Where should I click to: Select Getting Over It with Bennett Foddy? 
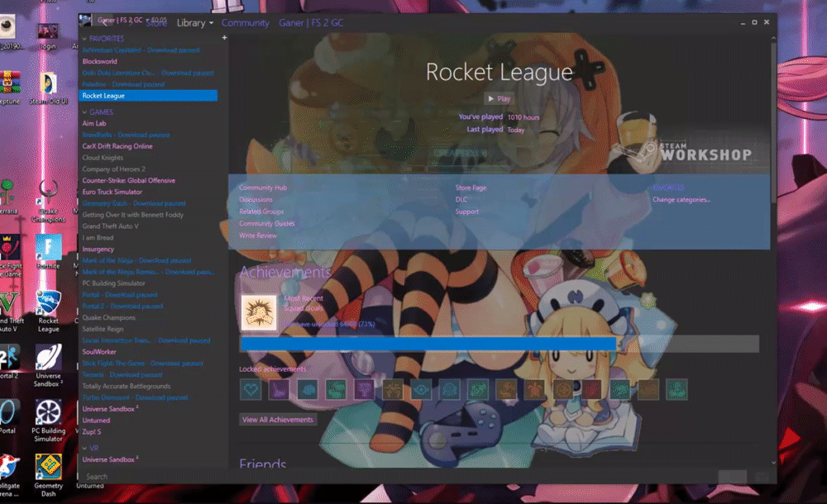[133, 215]
